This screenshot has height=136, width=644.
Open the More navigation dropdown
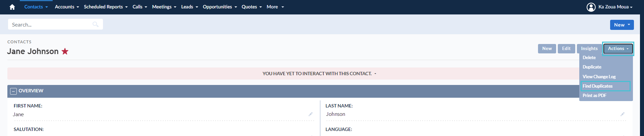tap(275, 7)
